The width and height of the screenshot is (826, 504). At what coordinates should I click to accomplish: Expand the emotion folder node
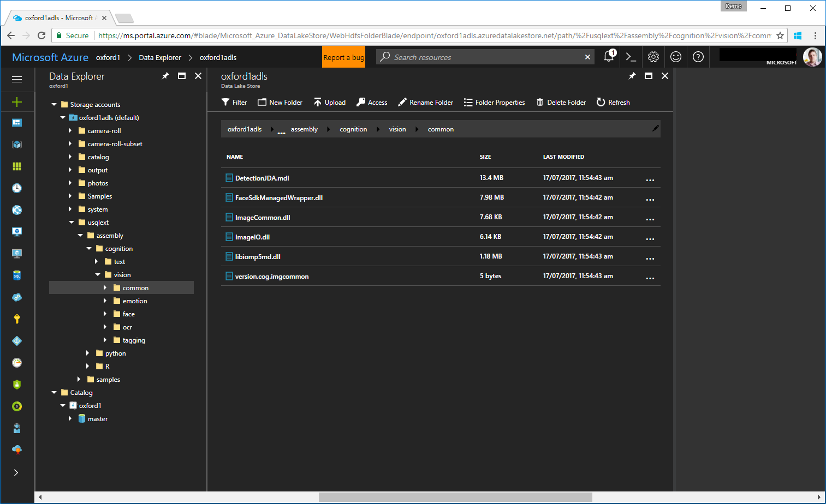coord(105,301)
